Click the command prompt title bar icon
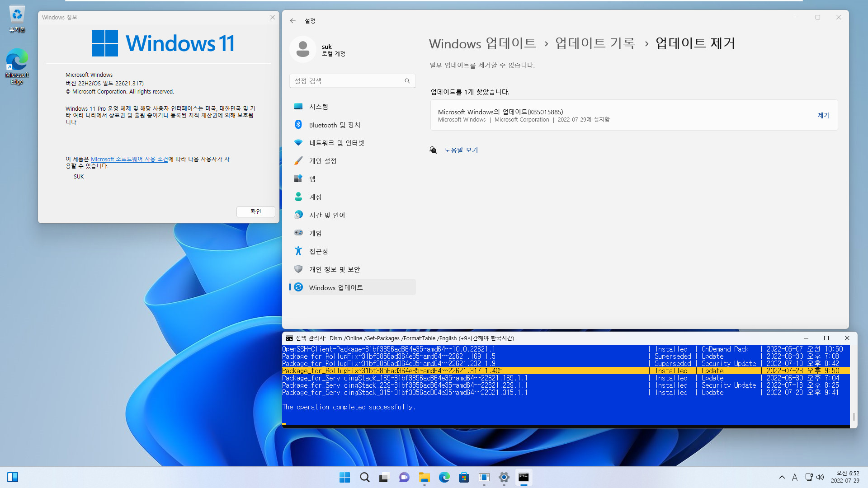 click(x=289, y=338)
